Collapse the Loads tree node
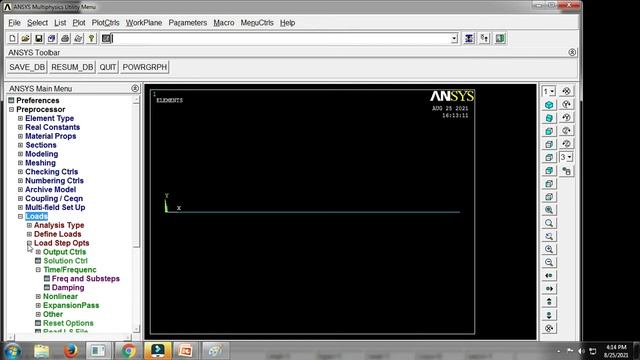 click(x=20, y=216)
